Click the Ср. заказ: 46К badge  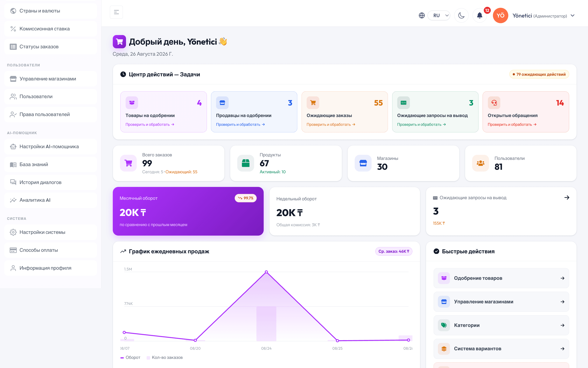coord(394,251)
